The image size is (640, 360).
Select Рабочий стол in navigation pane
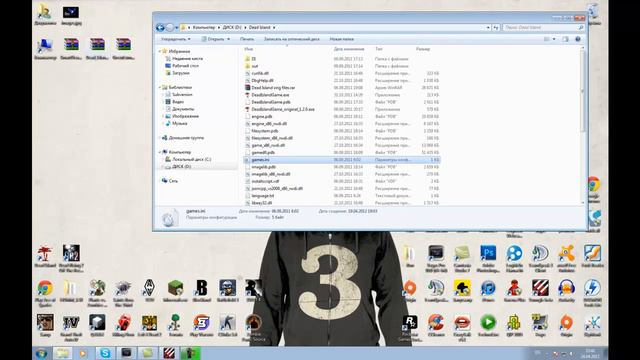(185, 66)
